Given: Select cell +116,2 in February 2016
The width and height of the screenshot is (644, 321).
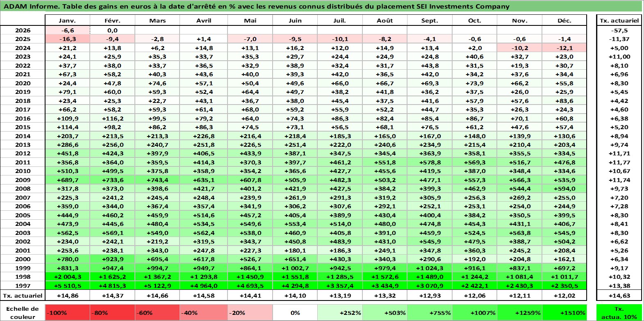Looking at the screenshot, I should 112,118.
